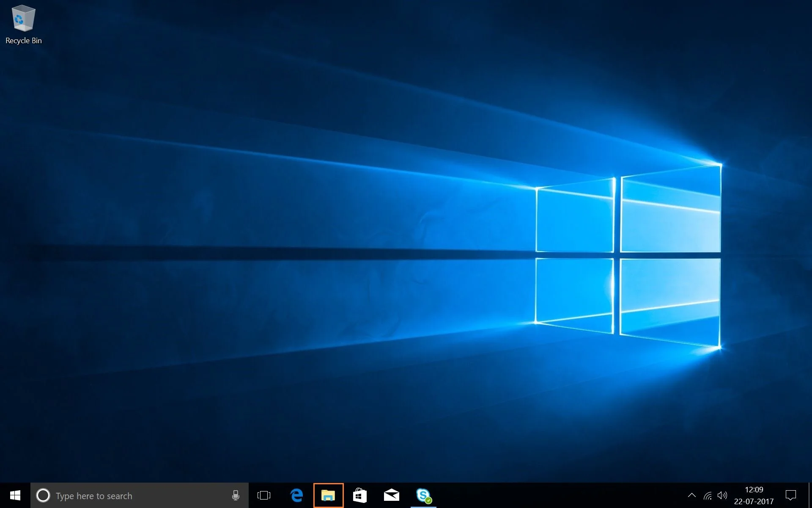Launch Microsoft Edge from the taskbar

pyautogui.click(x=297, y=495)
